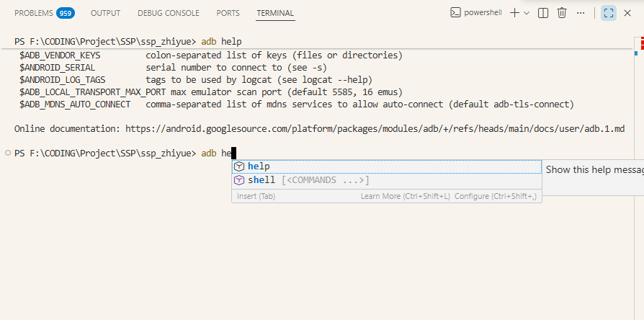The height and width of the screenshot is (320, 644).
Task: Close the terminal panel
Action: (x=627, y=13)
